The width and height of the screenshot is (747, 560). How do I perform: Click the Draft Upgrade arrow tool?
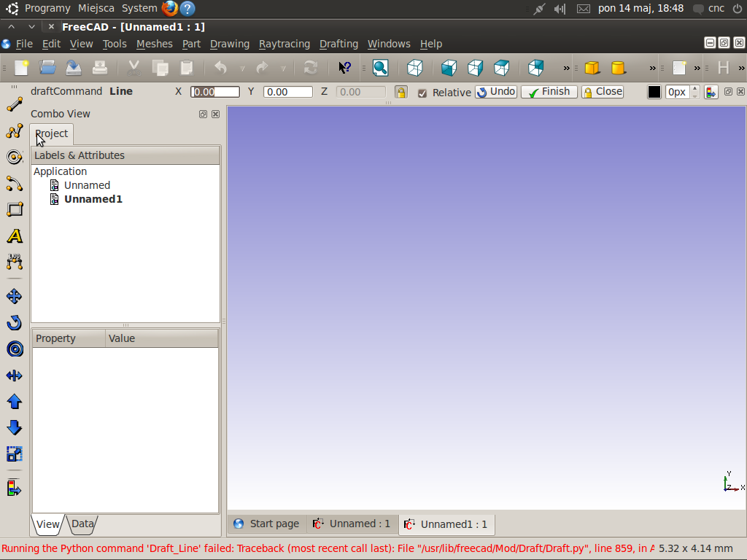[x=15, y=402]
